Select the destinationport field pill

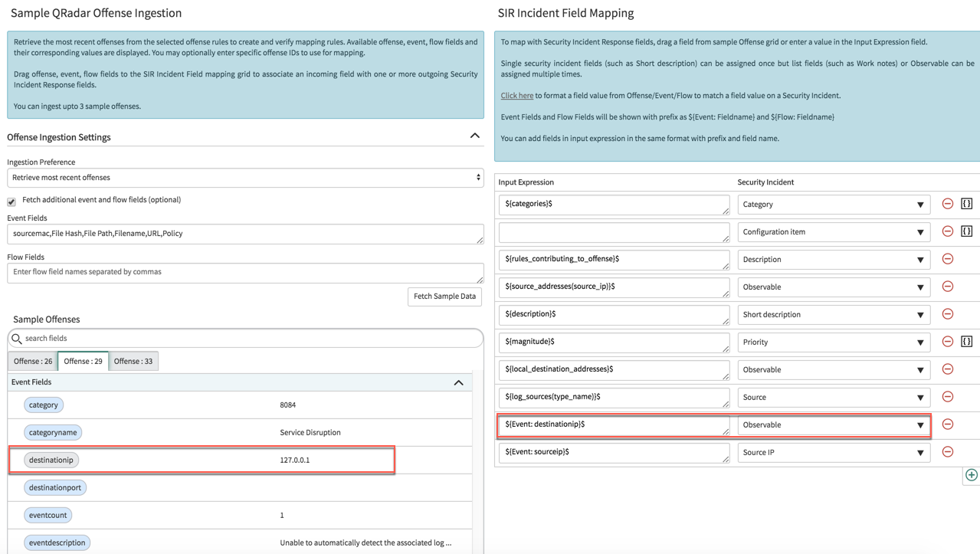click(x=55, y=487)
